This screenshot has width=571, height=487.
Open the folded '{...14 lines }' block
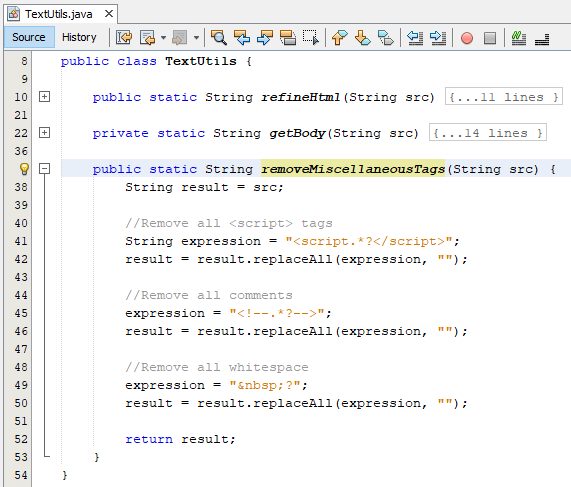click(x=488, y=133)
